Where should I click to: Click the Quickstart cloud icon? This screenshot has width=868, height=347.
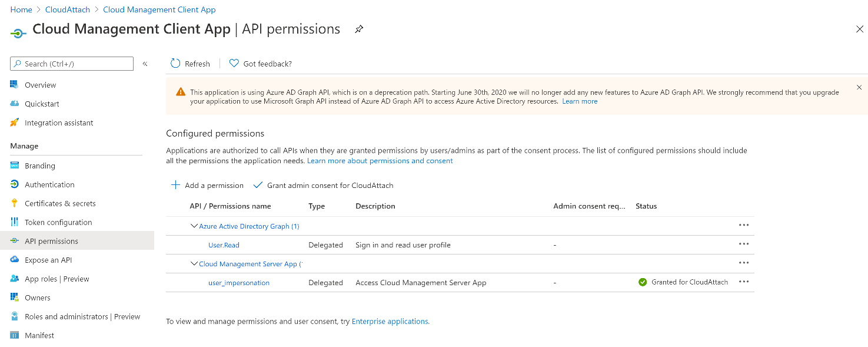tap(15, 104)
